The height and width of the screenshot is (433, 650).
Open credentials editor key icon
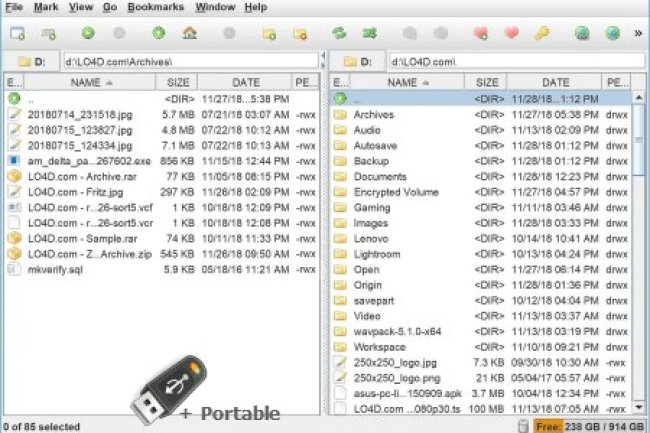click(542, 33)
